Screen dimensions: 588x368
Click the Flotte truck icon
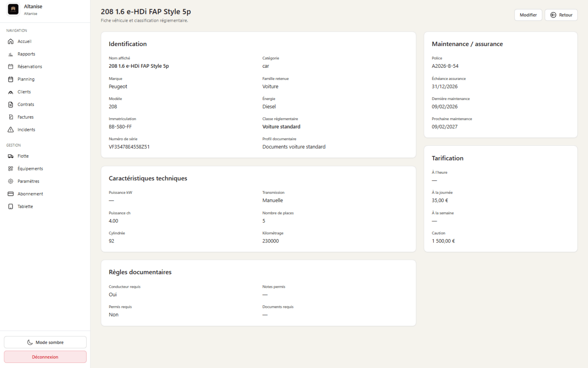pos(11,156)
